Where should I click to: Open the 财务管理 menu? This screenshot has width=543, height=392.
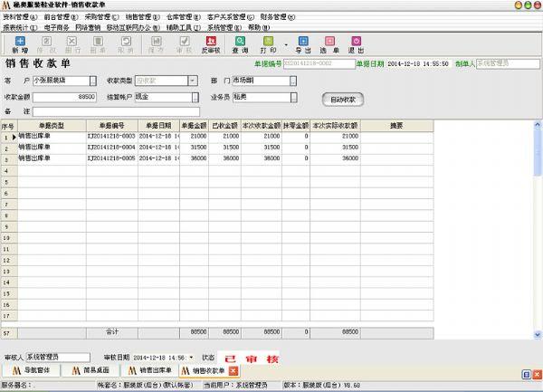pyautogui.click(x=278, y=17)
